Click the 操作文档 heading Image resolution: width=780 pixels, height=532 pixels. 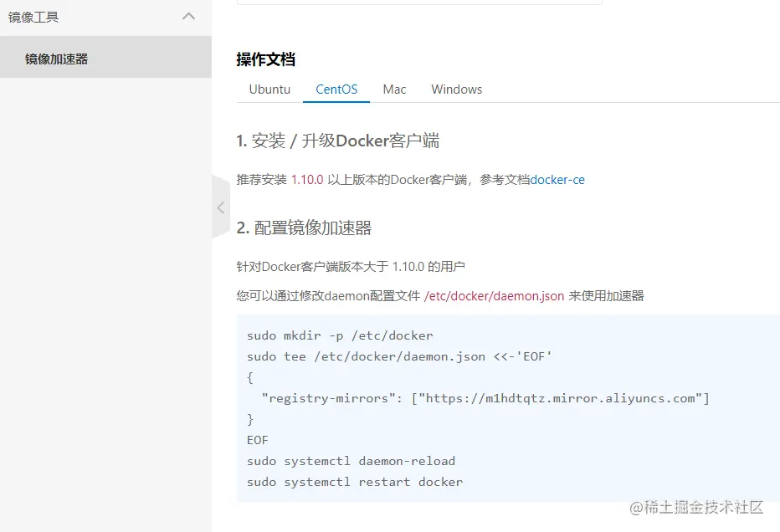point(265,59)
